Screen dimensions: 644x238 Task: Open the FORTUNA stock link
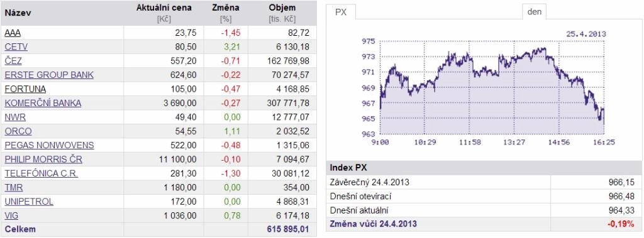(25, 89)
